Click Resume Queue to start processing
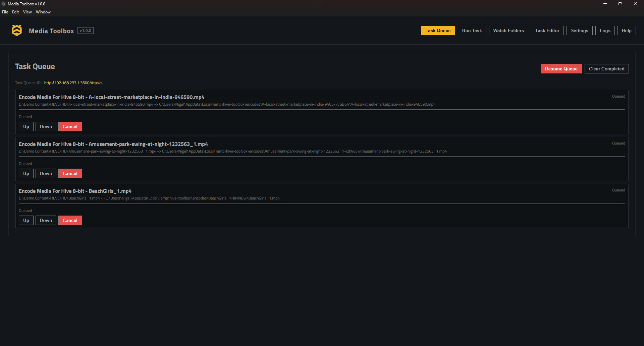Screen dimensions: 644x346 (x=561, y=68)
